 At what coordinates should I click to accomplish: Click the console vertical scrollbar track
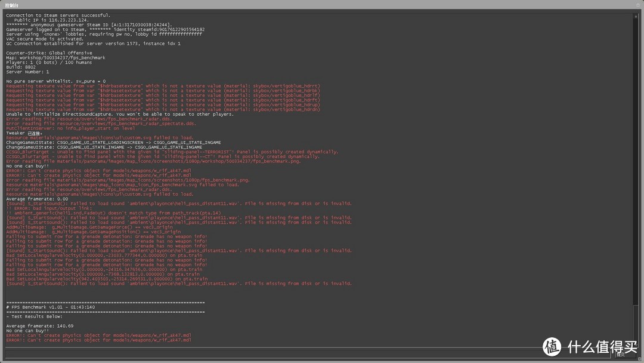[x=636, y=181]
